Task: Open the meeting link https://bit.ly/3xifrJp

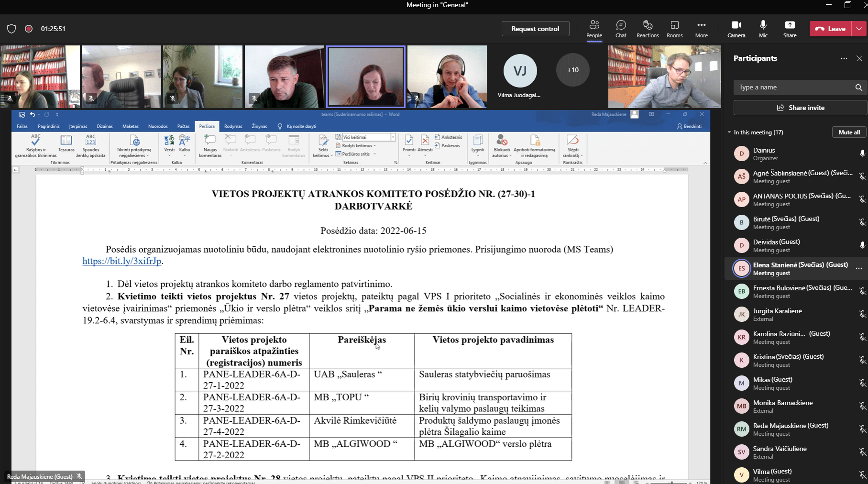Action: pos(121,262)
